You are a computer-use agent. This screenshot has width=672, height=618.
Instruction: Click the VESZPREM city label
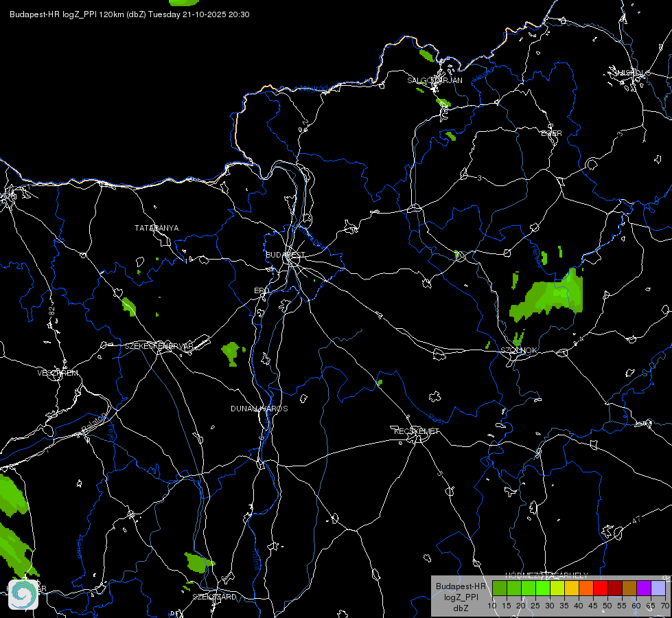[58, 373]
